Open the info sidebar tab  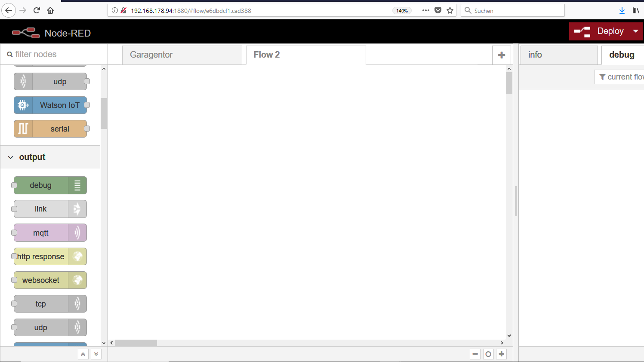[x=558, y=55]
